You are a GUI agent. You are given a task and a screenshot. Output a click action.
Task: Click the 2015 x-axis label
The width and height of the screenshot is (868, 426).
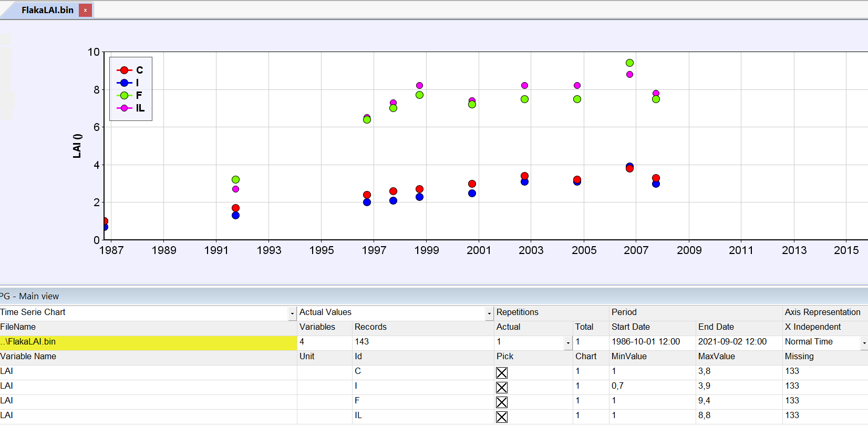click(846, 250)
